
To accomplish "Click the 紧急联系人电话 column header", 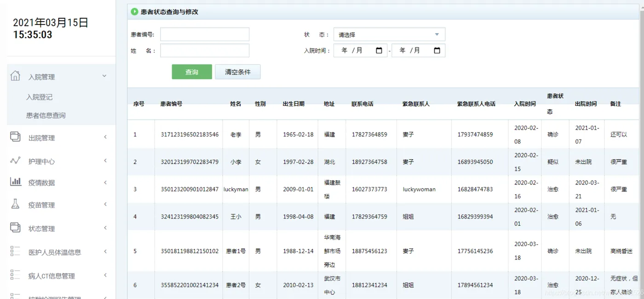I will [x=476, y=104].
